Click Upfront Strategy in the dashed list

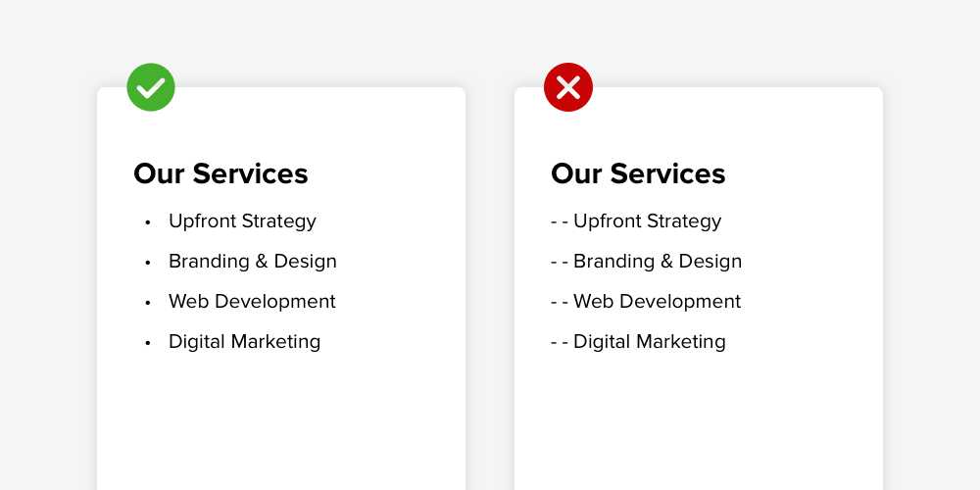coord(648,221)
